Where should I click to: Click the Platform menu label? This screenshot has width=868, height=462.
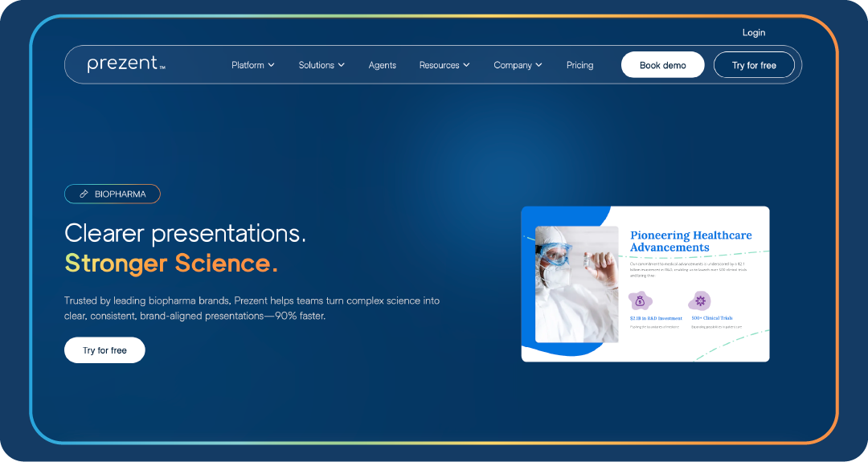[x=248, y=65]
